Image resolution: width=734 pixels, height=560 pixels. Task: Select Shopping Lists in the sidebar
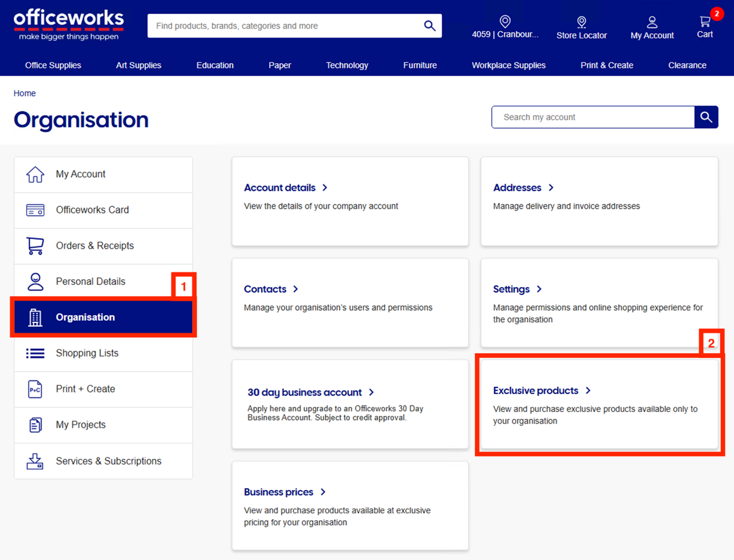coord(87,353)
